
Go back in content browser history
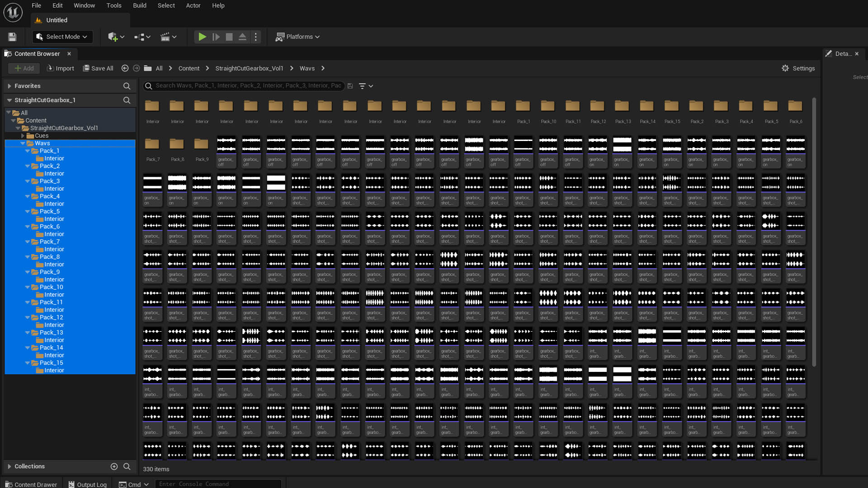click(125, 68)
